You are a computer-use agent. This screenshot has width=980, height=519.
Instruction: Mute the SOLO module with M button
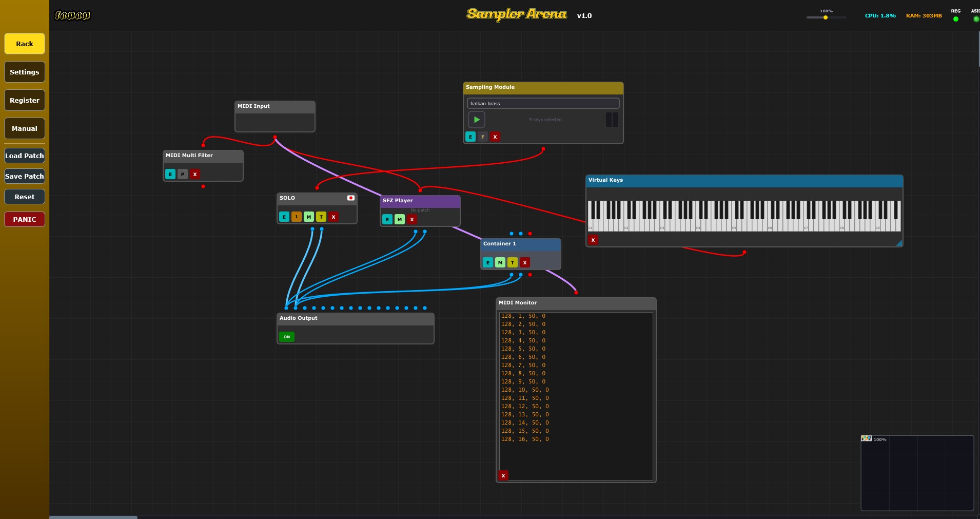(x=309, y=217)
